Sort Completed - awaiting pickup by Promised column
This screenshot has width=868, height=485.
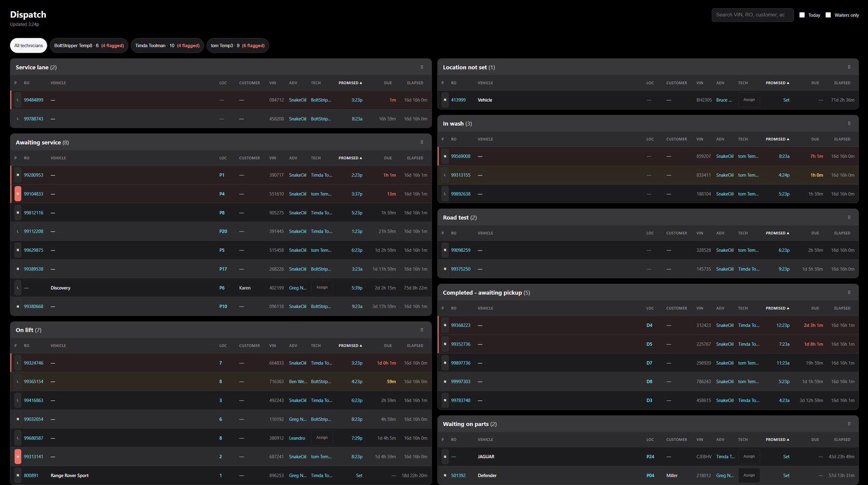click(x=777, y=308)
